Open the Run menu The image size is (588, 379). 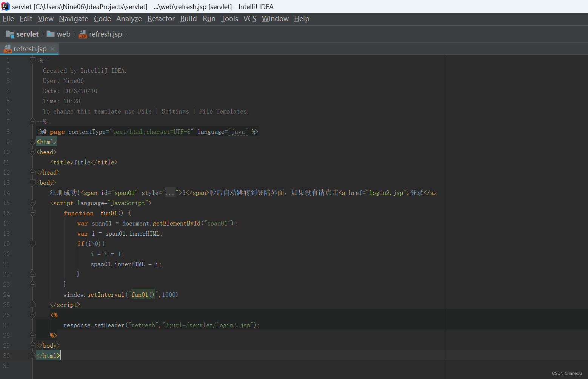(209, 18)
